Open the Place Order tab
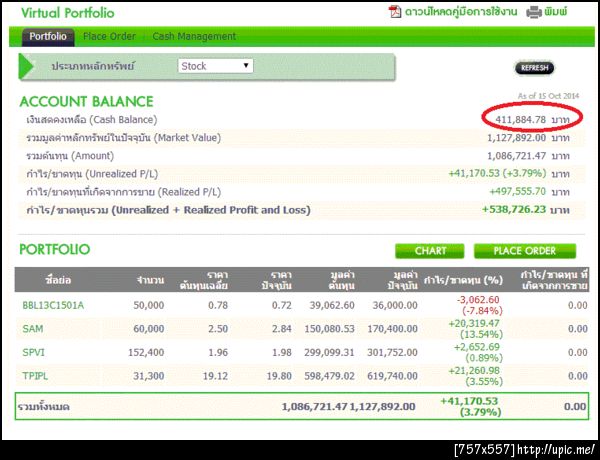The height and width of the screenshot is (460, 600). [109, 36]
